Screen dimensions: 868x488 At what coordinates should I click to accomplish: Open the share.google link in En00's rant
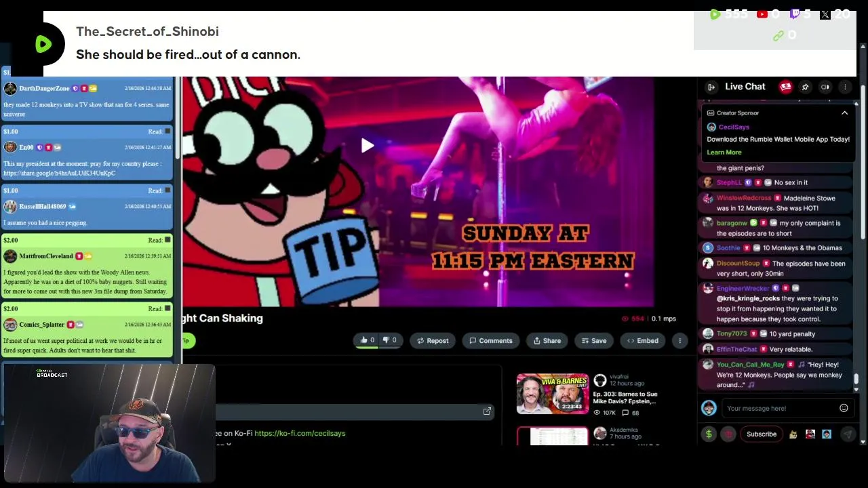(x=59, y=173)
